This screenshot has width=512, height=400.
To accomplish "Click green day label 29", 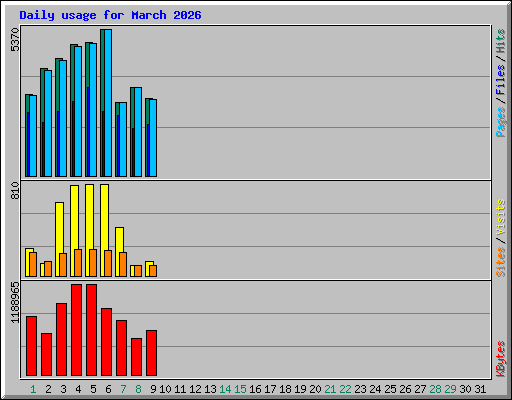I will pos(450,389).
